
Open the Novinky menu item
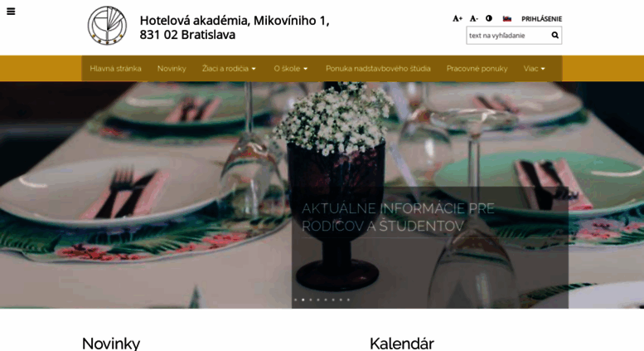172,69
